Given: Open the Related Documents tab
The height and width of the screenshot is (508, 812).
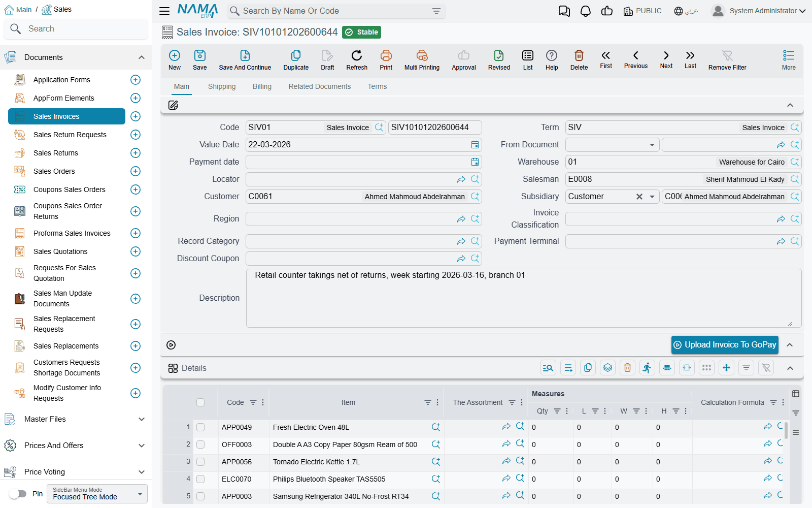Looking at the screenshot, I should 320,87.
